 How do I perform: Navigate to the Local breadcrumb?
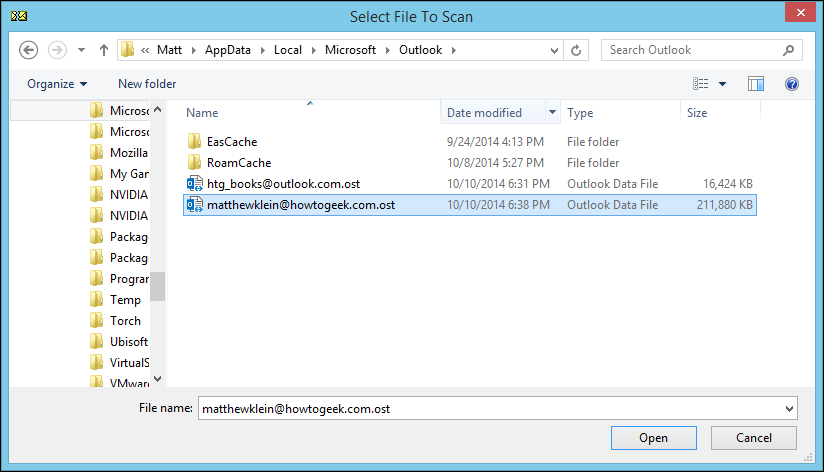287,50
